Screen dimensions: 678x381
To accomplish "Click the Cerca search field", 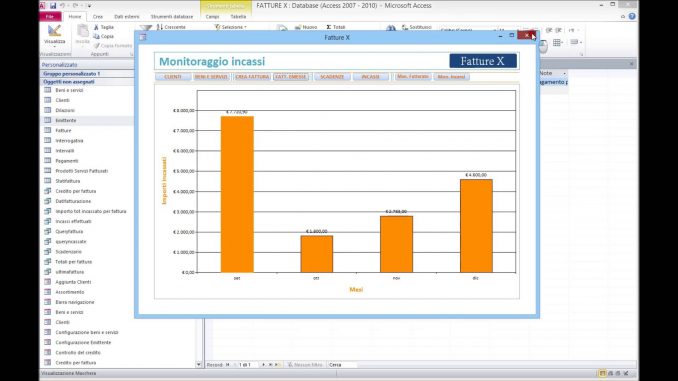I will [342, 365].
